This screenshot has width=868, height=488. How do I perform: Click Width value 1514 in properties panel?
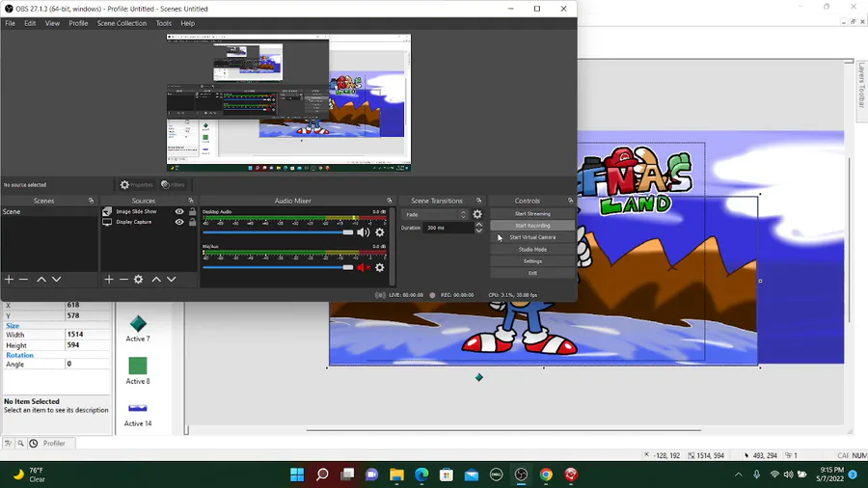tap(87, 335)
